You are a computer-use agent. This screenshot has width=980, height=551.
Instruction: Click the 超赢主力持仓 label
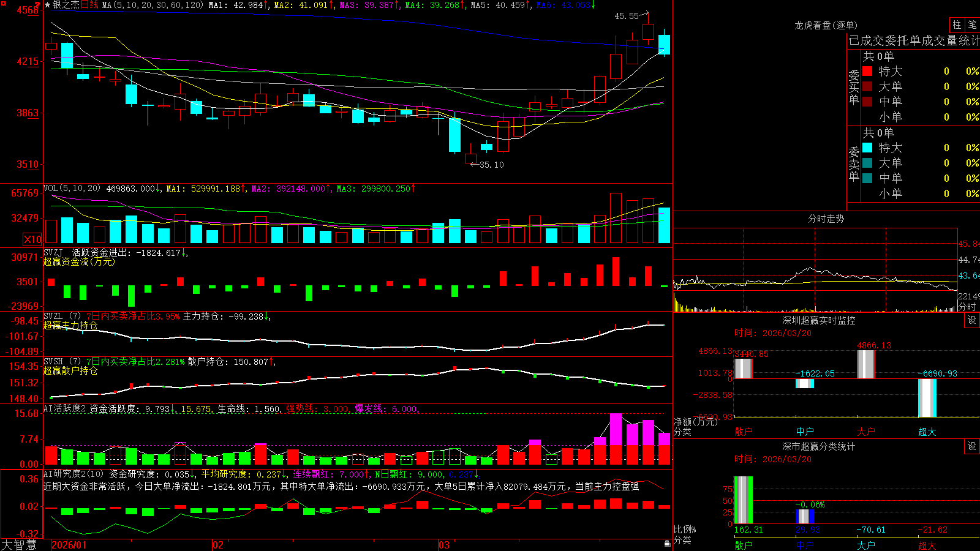click(70, 325)
